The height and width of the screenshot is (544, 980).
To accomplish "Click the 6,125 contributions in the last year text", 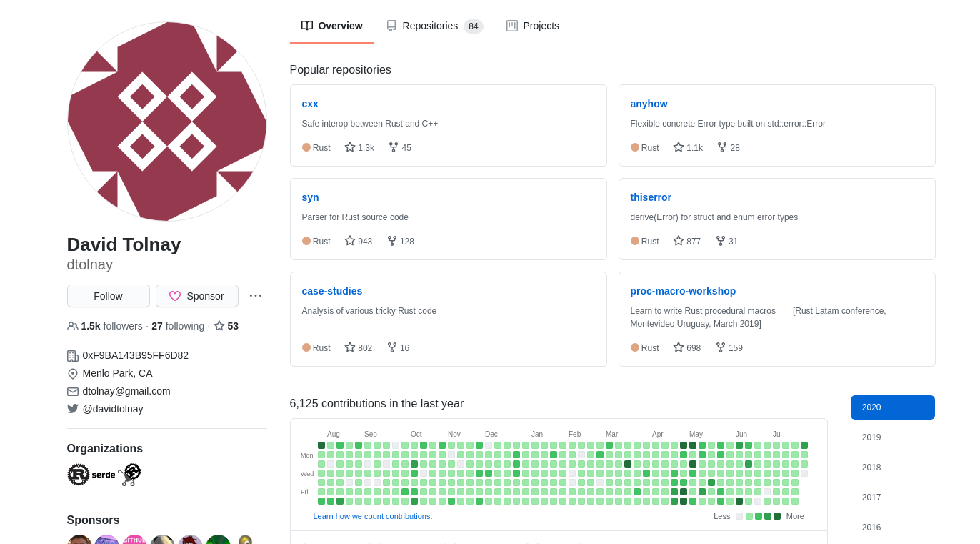I will (x=376, y=404).
